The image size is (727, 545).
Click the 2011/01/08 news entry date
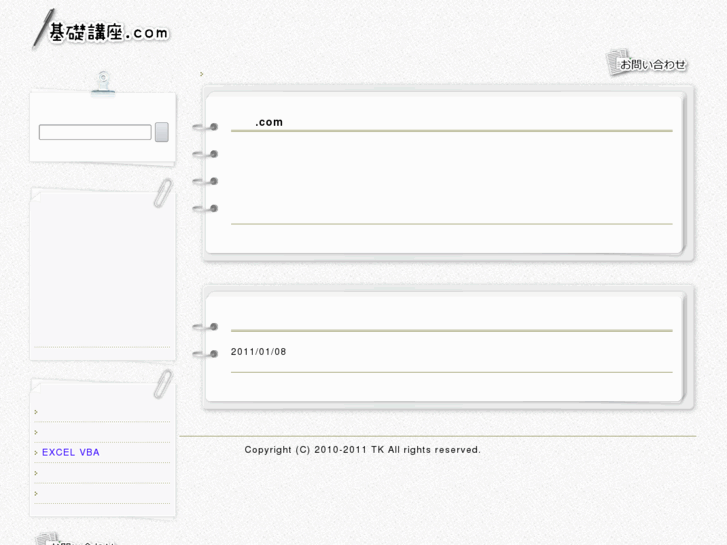point(258,352)
